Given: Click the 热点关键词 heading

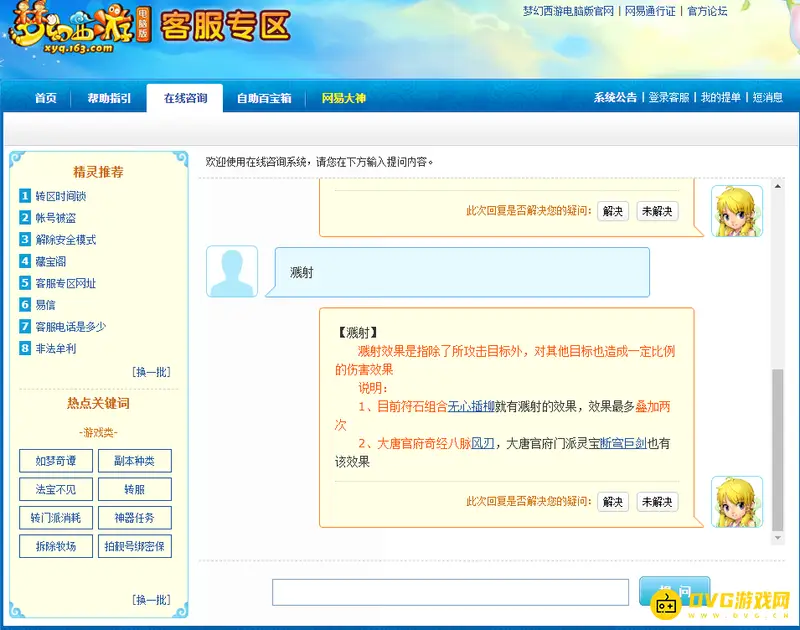Looking at the screenshot, I should tap(98, 403).
